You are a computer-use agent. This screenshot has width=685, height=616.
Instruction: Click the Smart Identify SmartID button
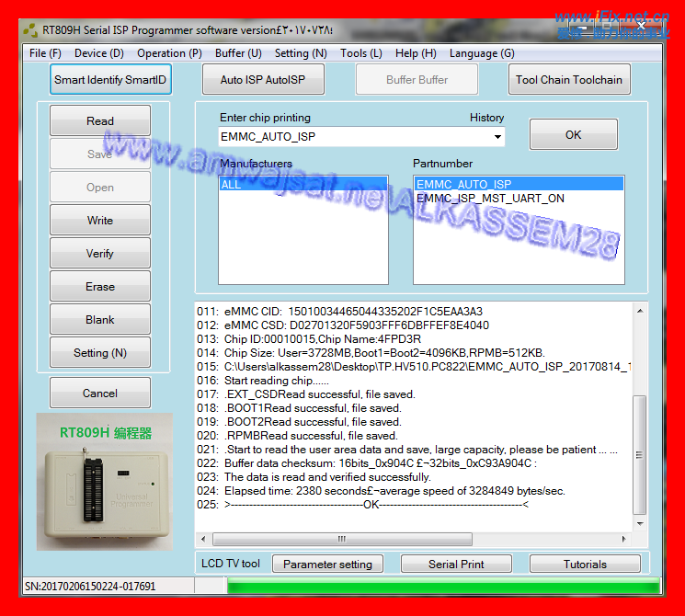tap(110, 80)
